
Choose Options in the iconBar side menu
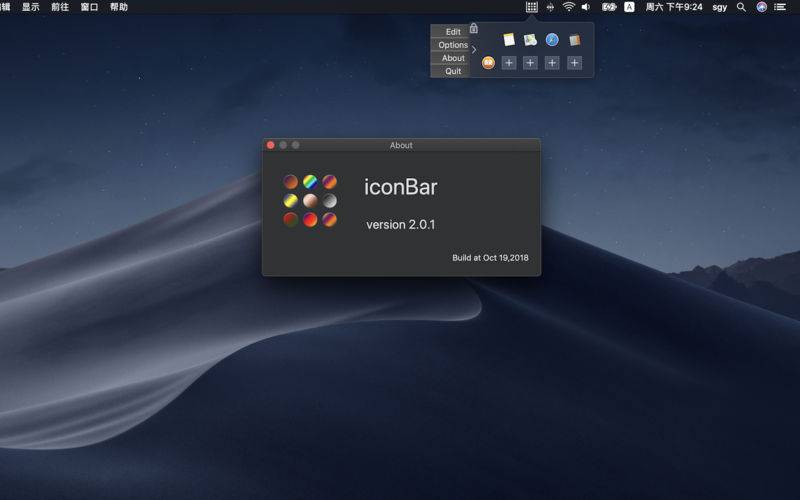(451, 45)
